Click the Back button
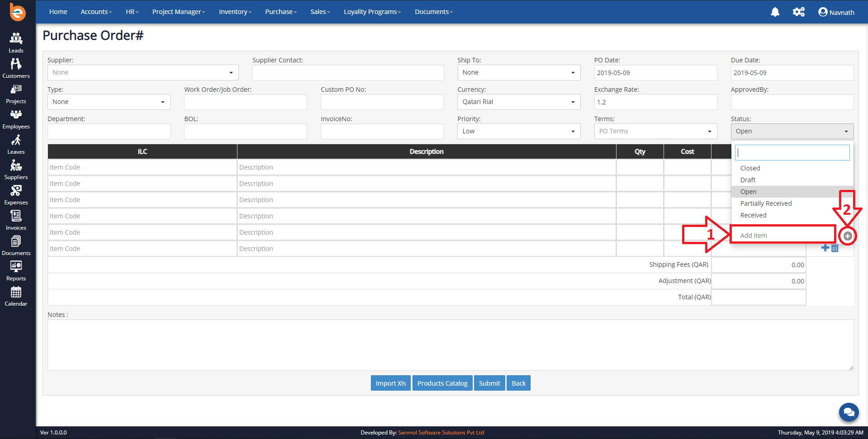 pos(518,383)
